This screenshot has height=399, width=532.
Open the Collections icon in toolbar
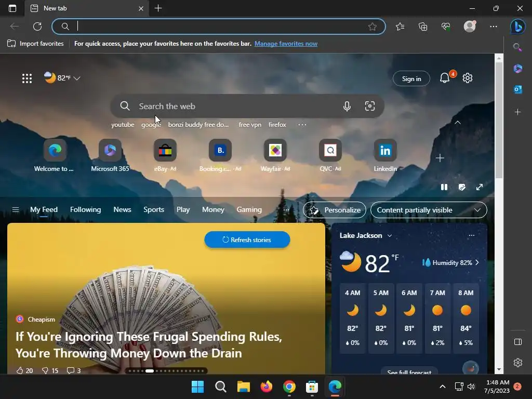pyautogui.click(x=423, y=26)
